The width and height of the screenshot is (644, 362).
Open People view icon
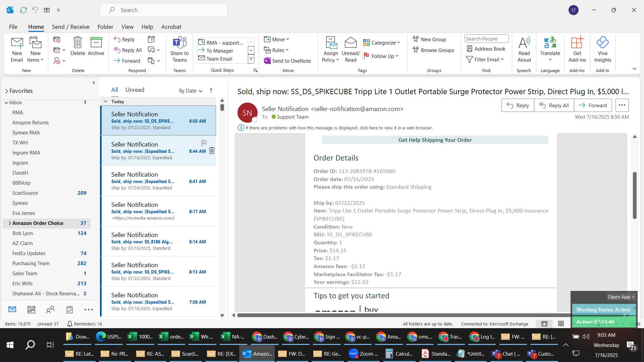[x=50, y=309]
